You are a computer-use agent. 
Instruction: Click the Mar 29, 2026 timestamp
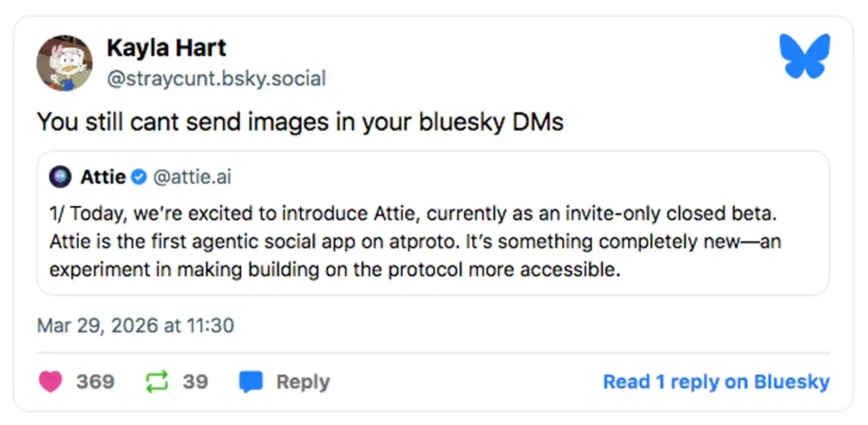[136, 325]
